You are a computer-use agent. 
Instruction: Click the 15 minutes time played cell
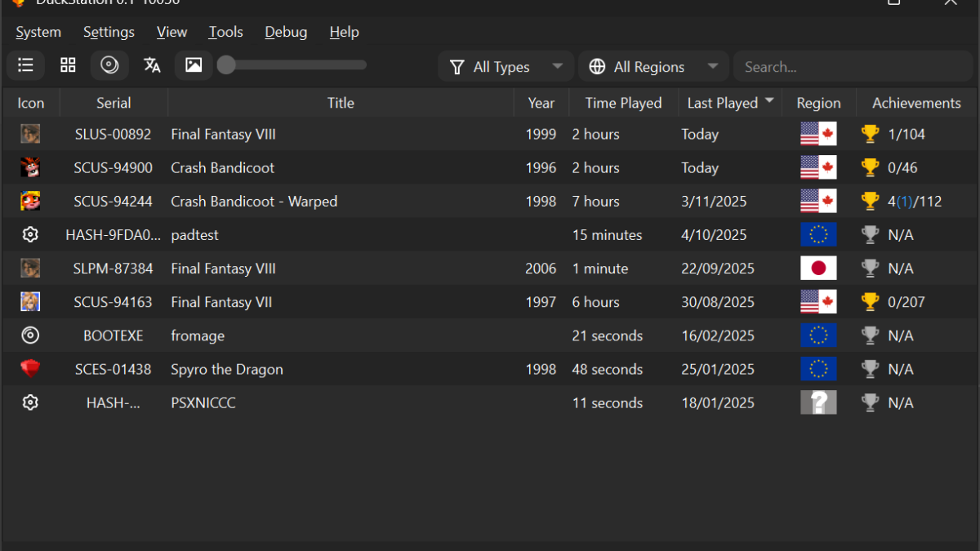coord(607,235)
